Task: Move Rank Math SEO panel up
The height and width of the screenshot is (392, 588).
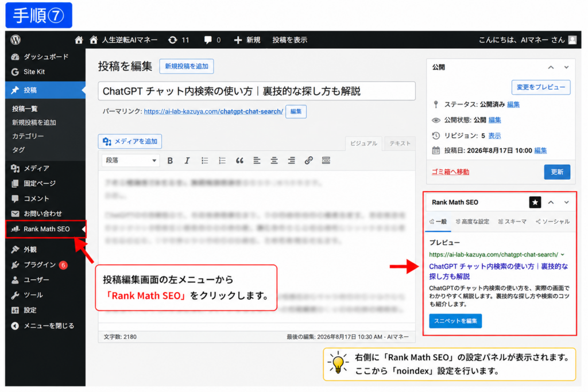Action: click(x=551, y=203)
